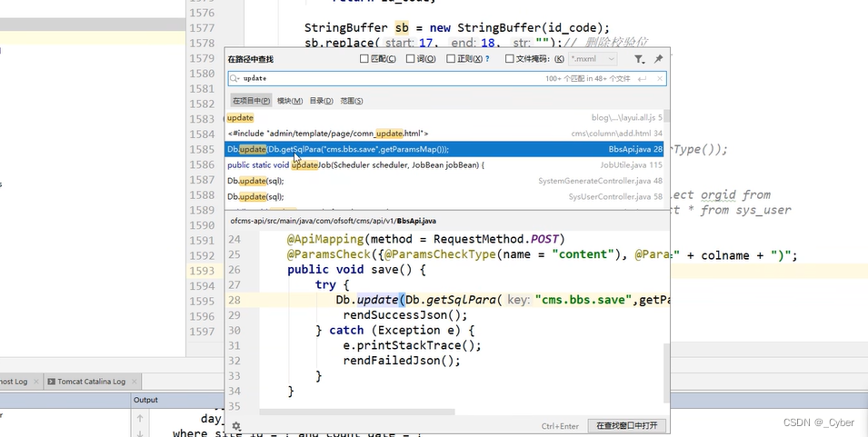
Task: Select the Directory scope tab
Action: (321, 101)
